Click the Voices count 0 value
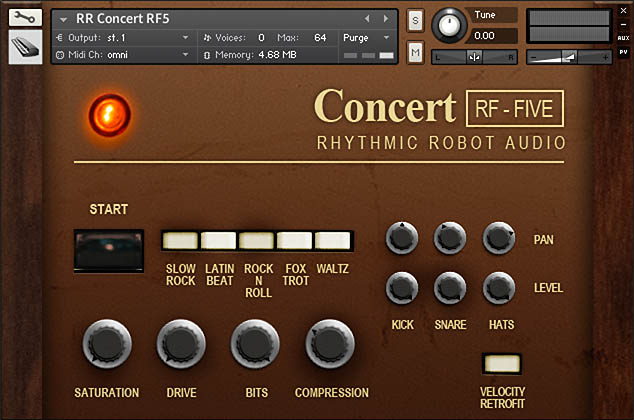634x420 pixels. [x=261, y=38]
